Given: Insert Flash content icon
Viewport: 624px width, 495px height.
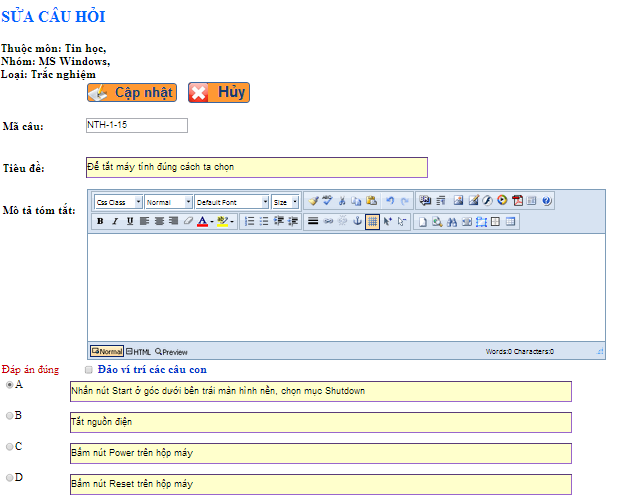Looking at the screenshot, I should (x=488, y=201).
